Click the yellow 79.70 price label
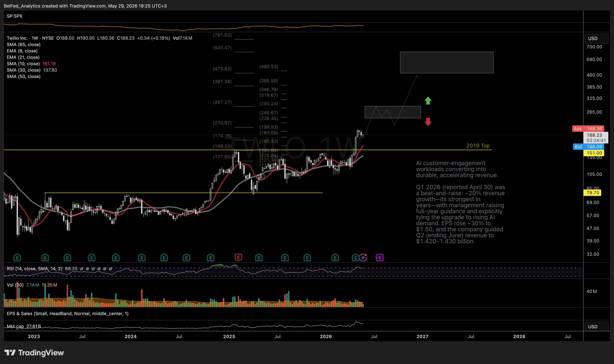 592,193
